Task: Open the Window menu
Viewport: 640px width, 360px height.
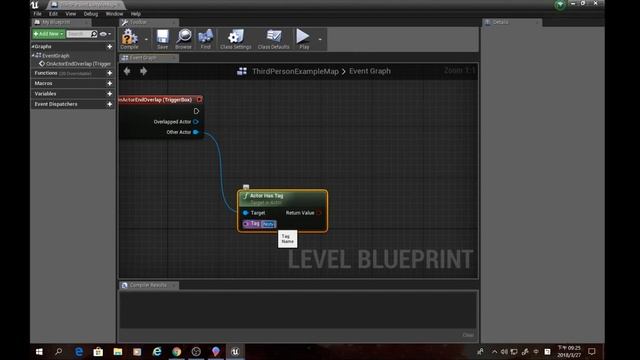Action: (x=114, y=14)
